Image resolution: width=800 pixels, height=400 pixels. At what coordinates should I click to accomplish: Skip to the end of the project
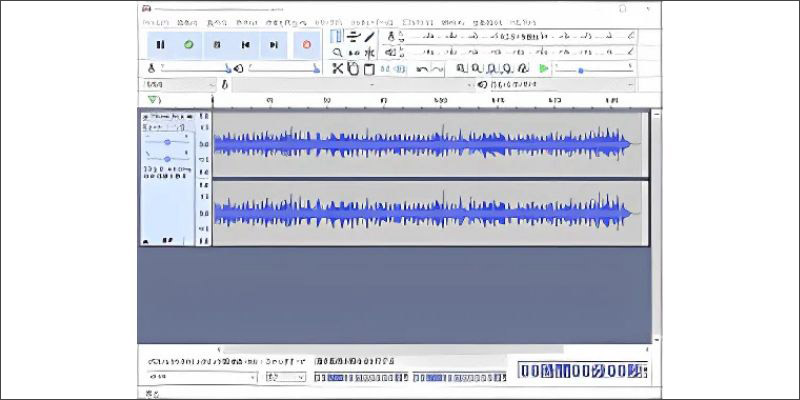coord(274,45)
